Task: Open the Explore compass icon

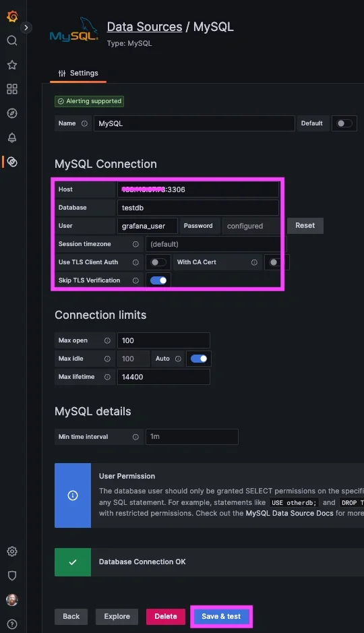Action: [x=12, y=113]
